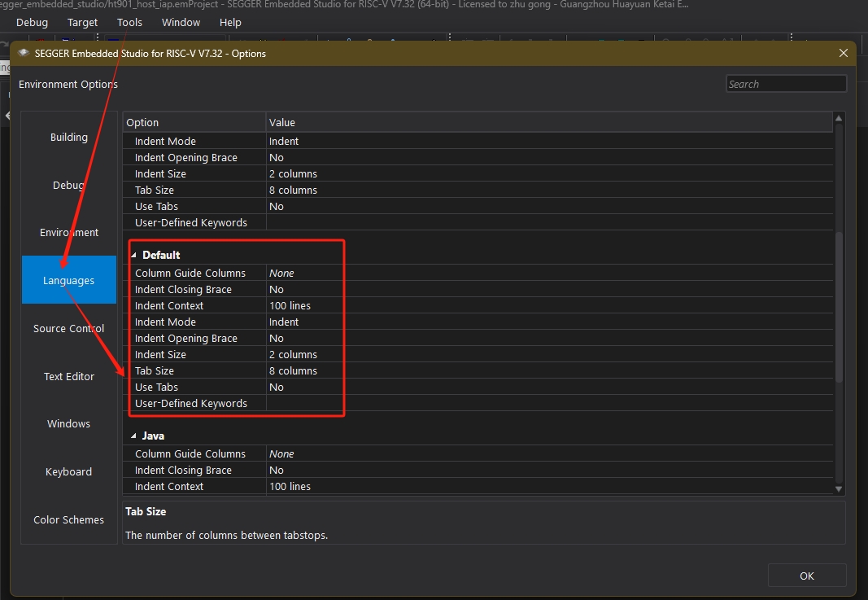
Task: Select the topmost Indent Opening Brace row
Action: click(478, 157)
